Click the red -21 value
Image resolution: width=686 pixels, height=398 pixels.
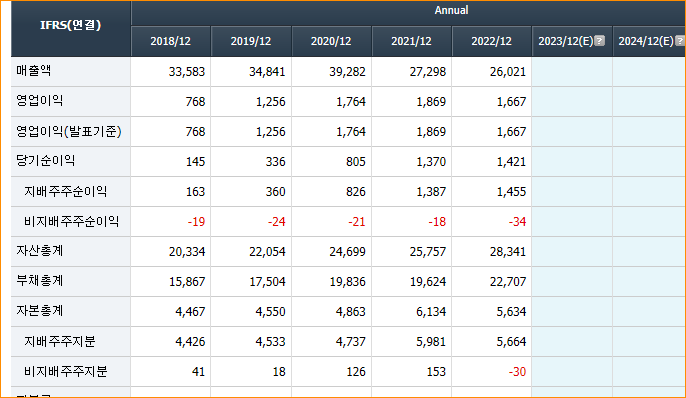coord(357,222)
